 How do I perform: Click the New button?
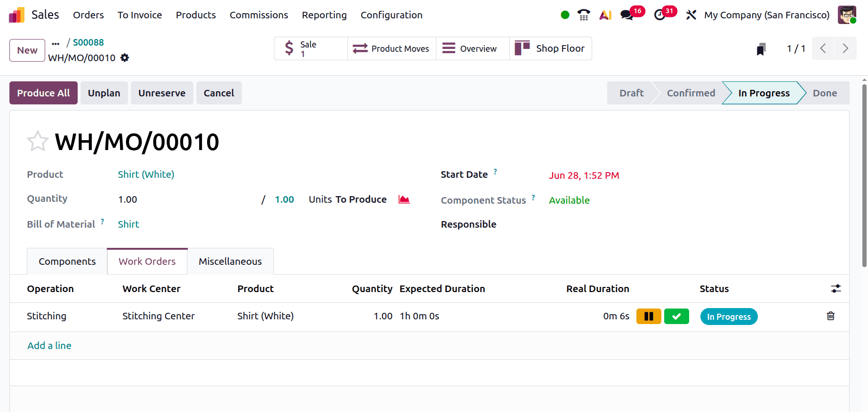tap(27, 50)
